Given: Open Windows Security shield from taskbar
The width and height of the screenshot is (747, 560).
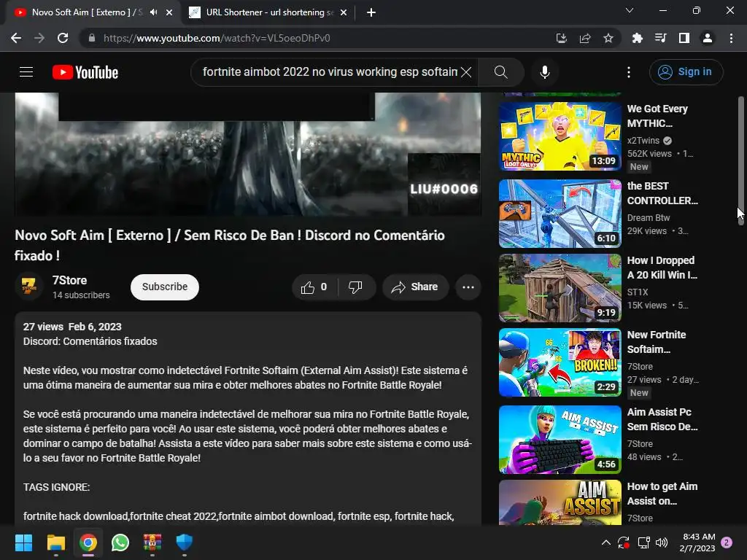Looking at the screenshot, I should tap(185, 542).
